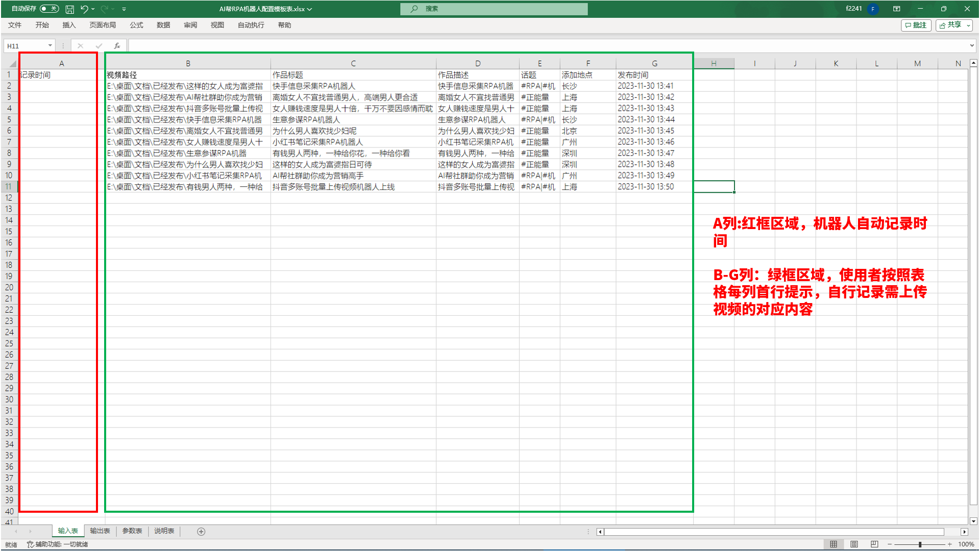Click vertical scrollbar up arrow
This screenshot has height=551, width=980.
pyautogui.click(x=973, y=63)
